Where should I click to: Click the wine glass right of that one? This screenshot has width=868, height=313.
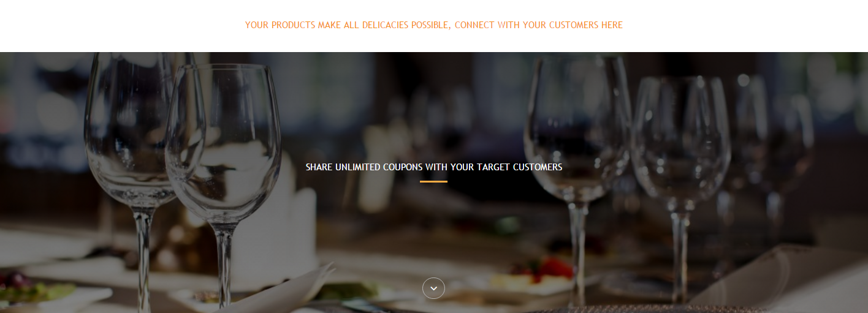pos(679,178)
